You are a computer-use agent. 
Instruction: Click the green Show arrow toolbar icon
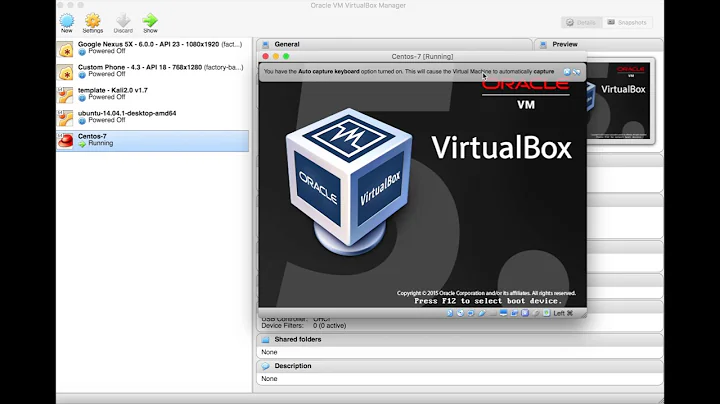150,23
